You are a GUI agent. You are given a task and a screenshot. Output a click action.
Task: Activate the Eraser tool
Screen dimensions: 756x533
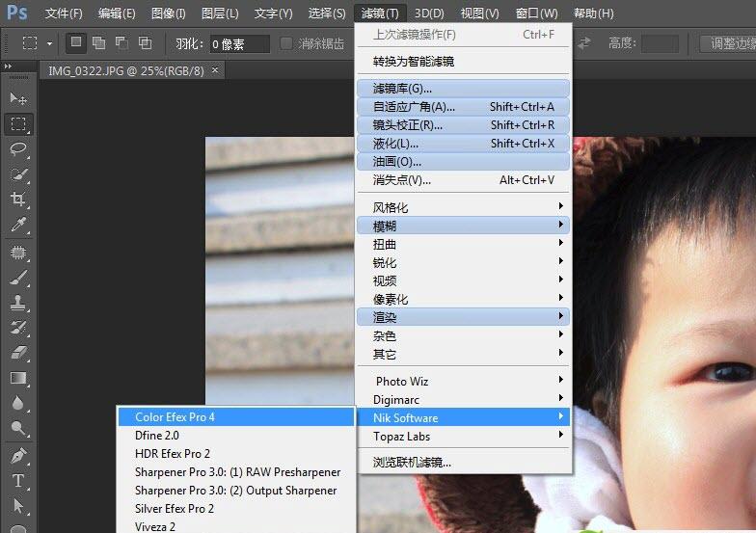tap(18, 353)
